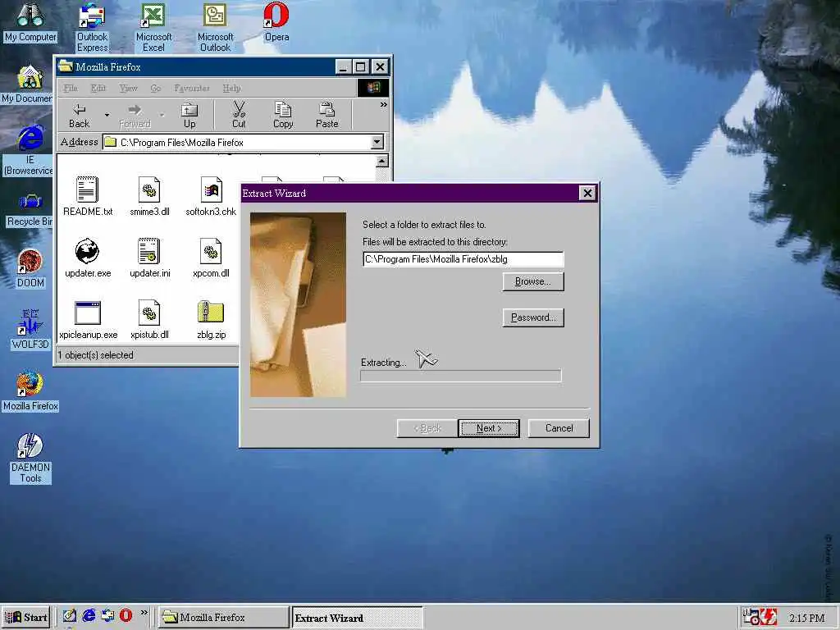This screenshot has width=840, height=630.
Task: Launch Opera from Quick Launch
Action: pyautogui.click(x=126, y=615)
